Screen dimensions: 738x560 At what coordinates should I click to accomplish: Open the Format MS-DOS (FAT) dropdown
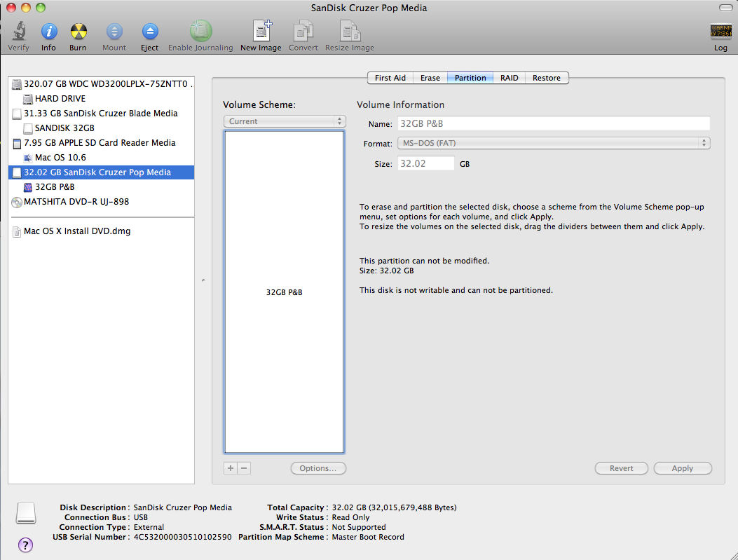point(554,143)
